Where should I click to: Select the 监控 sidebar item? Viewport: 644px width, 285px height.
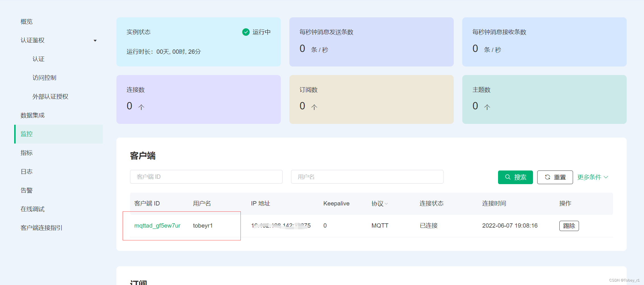pyautogui.click(x=58, y=134)
